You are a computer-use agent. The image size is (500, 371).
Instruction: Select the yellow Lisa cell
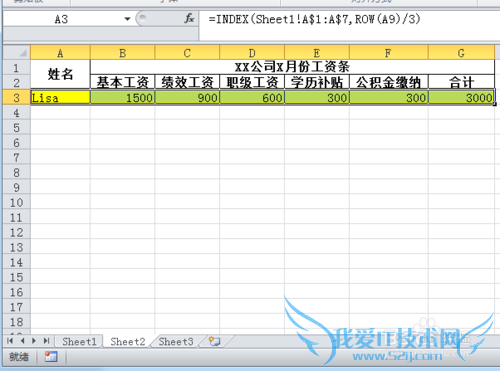coord(60,97)
